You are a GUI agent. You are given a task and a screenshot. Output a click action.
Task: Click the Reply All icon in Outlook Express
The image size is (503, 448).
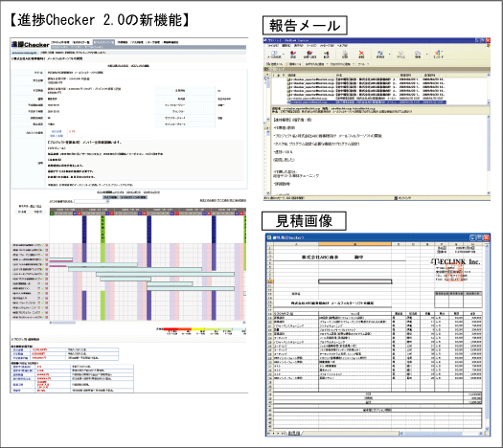point(309,55)
